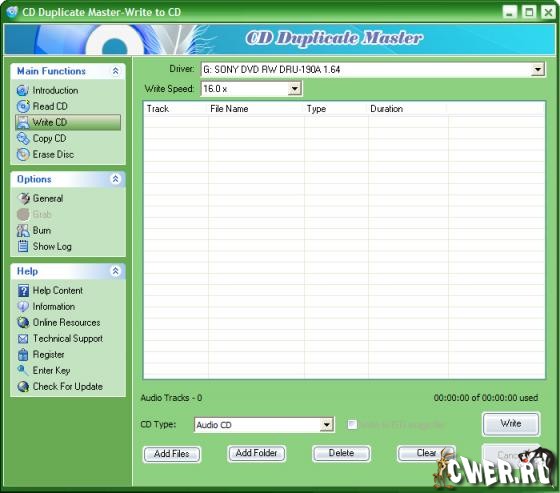
Task: Click the Write button
Action: click(511, 424)
